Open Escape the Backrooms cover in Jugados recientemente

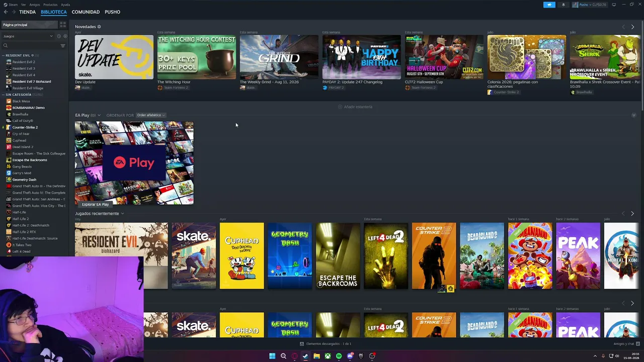tap(338, 256)
